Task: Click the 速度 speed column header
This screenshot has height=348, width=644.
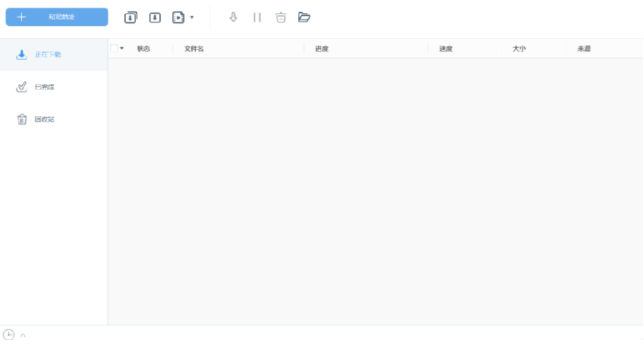Action: pos(446,49)
